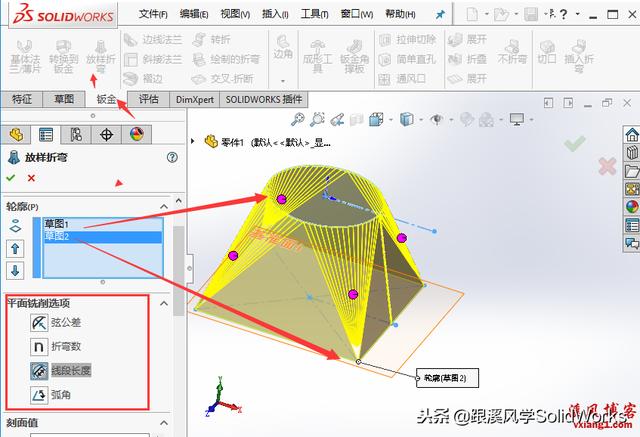Move selected profile down with the down arrow

pyautogui.click(x=15, y=270)
